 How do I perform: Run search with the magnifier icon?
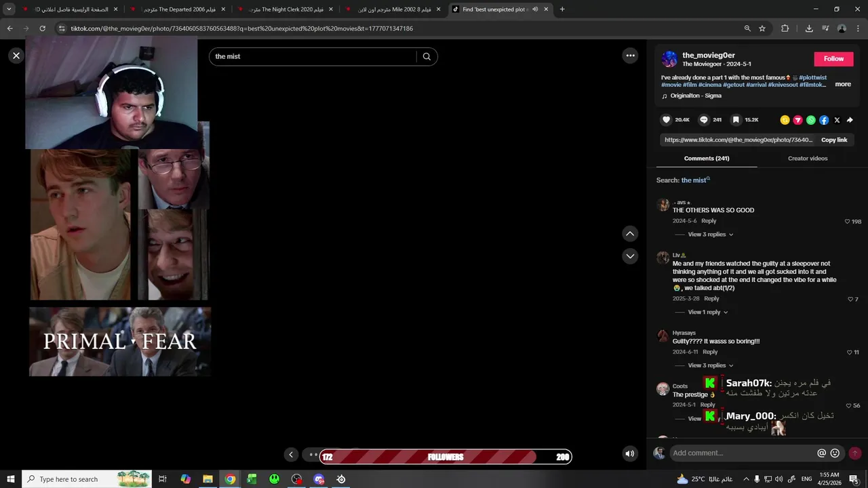click(427, 56)
